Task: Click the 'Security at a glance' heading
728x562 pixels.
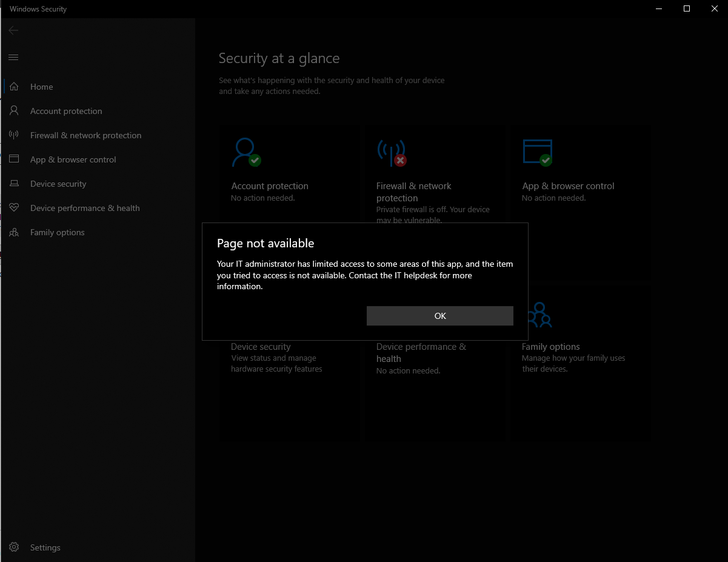Action: coord(279,59)
